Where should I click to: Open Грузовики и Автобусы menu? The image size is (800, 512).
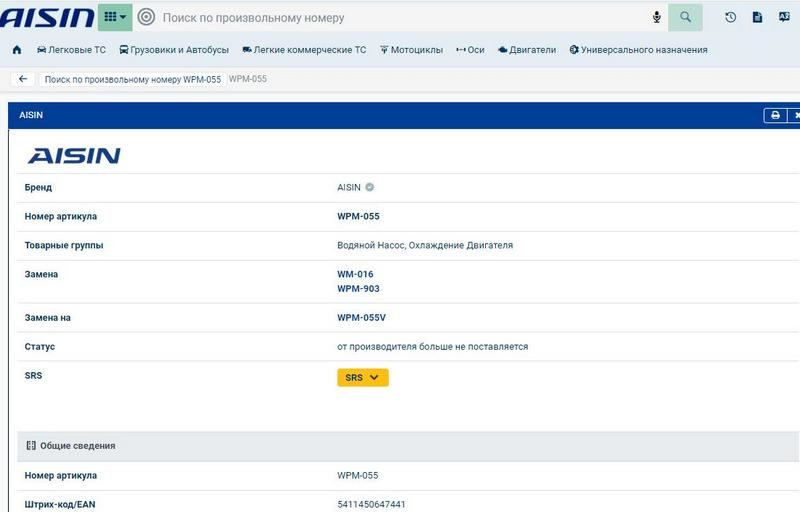[x=173, y=50]
